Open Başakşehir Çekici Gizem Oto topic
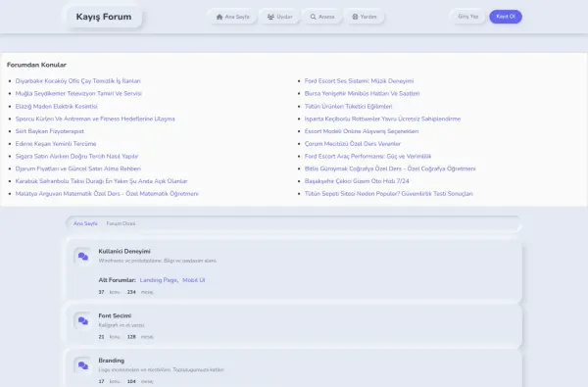The height and width of the screenshot is (387, 588). [357, 181]
